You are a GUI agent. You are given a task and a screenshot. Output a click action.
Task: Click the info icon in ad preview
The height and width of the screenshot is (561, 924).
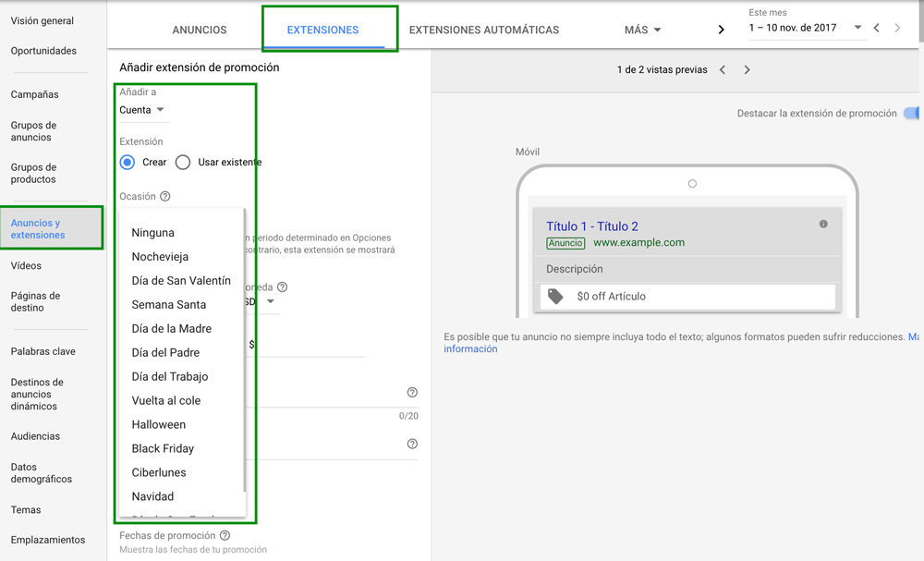[x=823, y=224]
